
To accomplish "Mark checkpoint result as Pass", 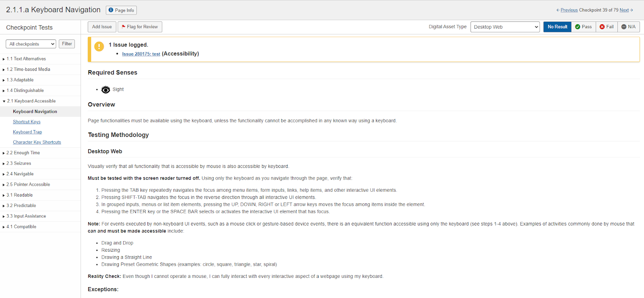I will [x=583, y=27].
